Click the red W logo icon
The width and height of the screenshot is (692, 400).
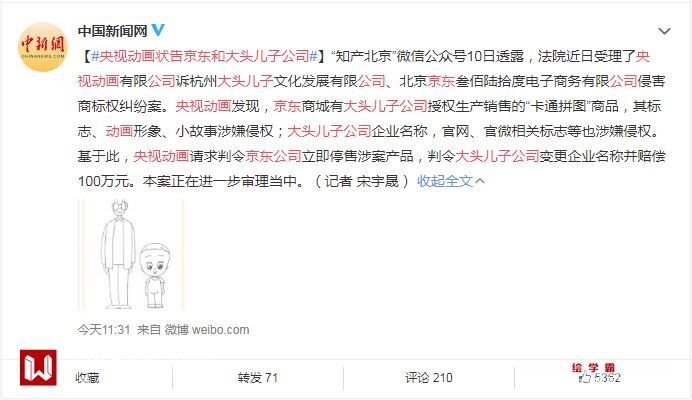coord(38,367)
